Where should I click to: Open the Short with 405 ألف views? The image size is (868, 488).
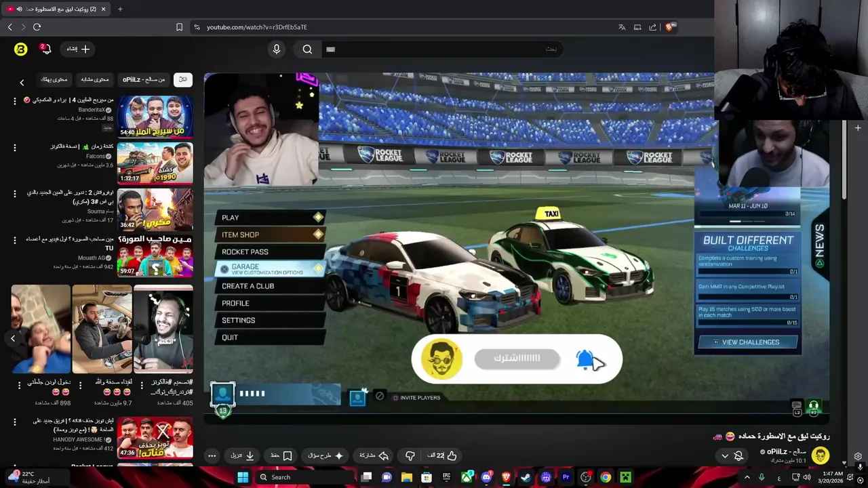coord(163,329)
